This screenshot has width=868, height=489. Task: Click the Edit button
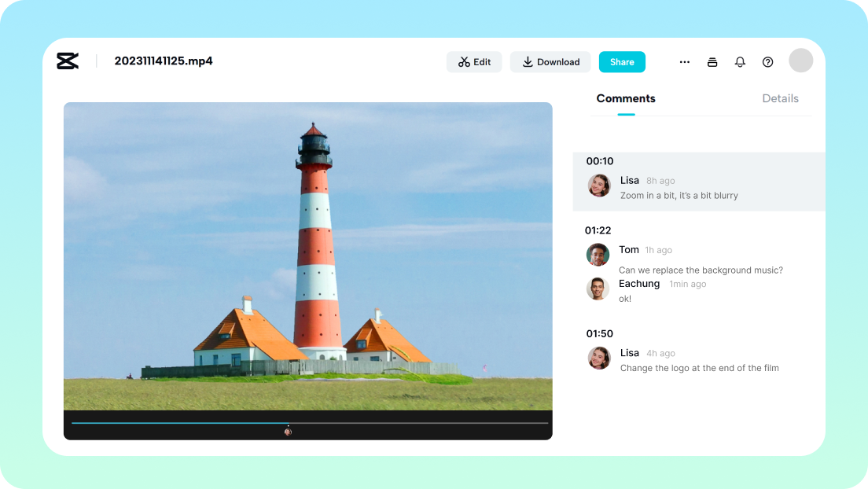(x=474, y=61)
